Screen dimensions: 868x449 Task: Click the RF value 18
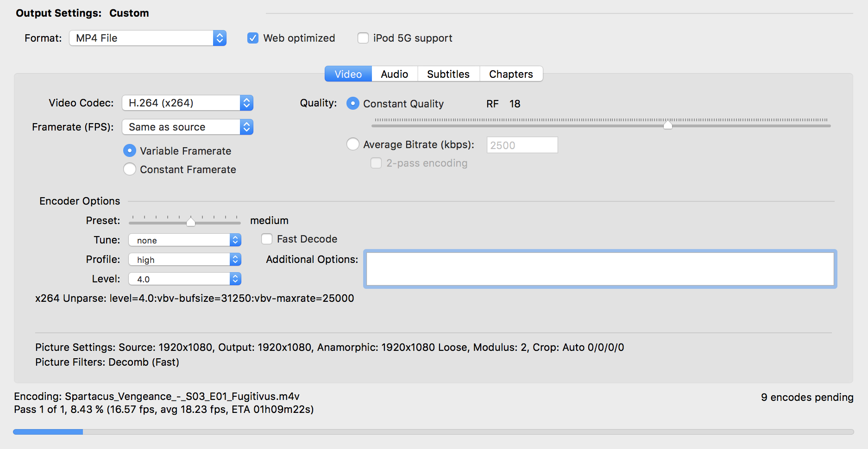(x=515, y=104)
